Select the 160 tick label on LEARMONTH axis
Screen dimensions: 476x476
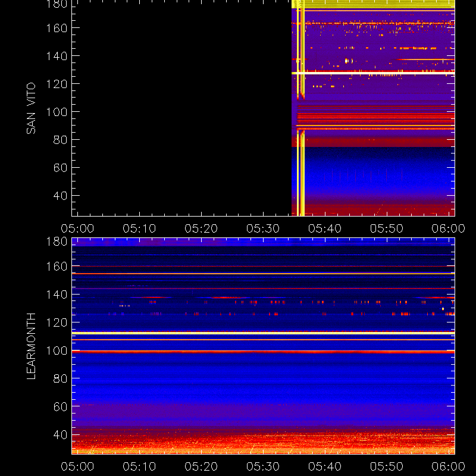coord(57,266)
